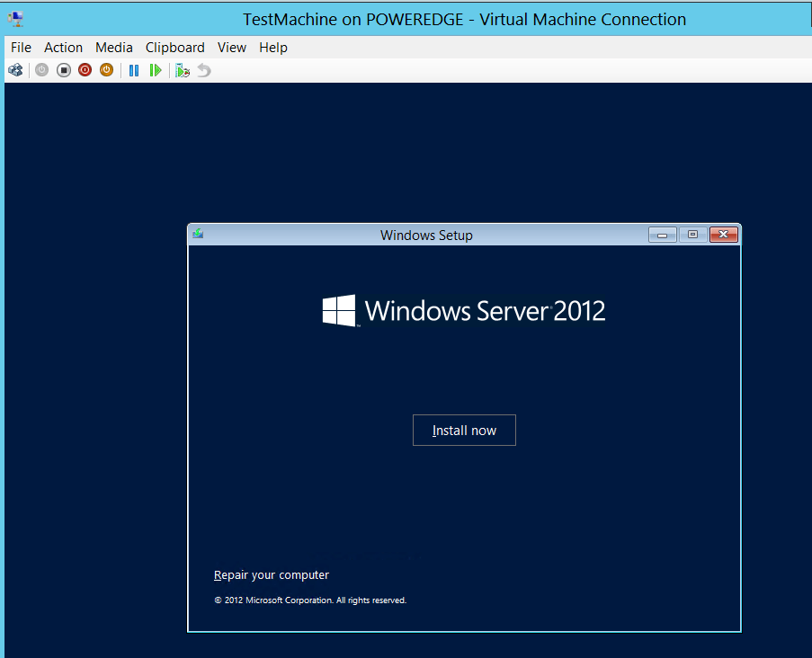
Task: Open the File menu
Action: pos(22,48)
